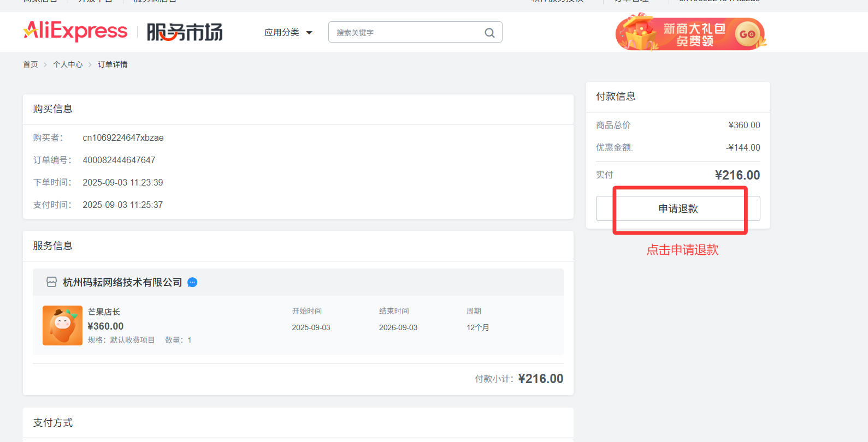
Task: Click the order number 400082444647647
Action: tap(119, 160)
